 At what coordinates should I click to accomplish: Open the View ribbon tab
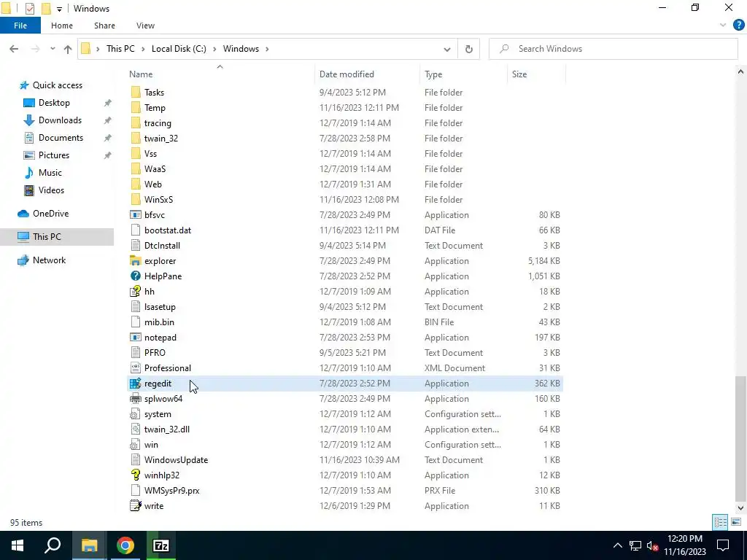145,26
